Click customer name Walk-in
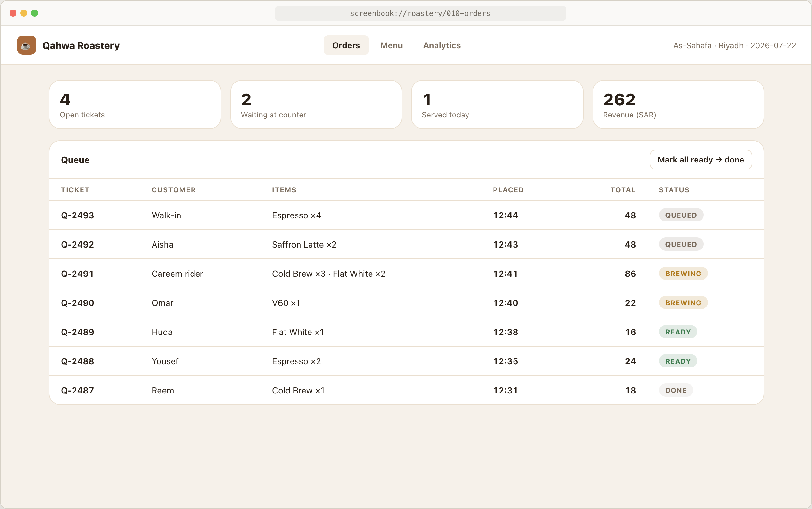 (x=166, y=215)
